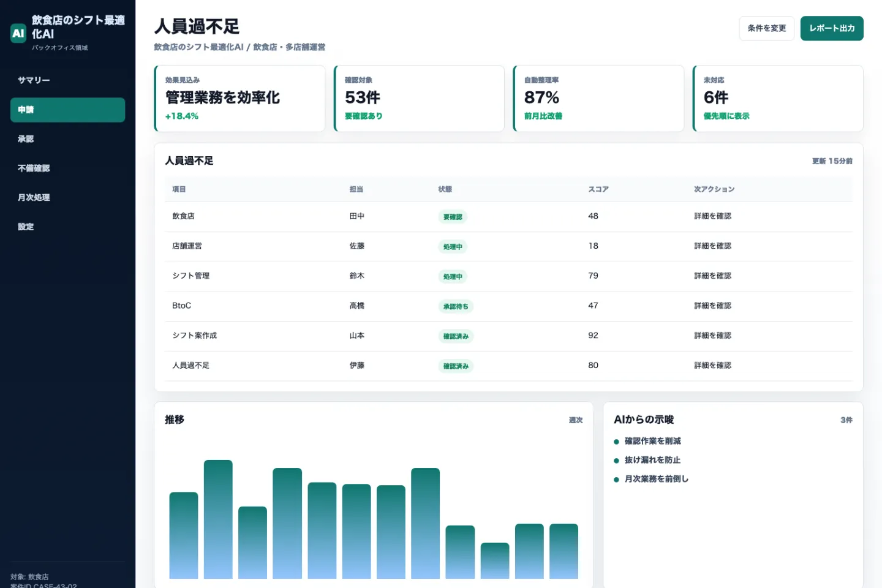Image resolution: width=882 pixels, height=588 pixels.
Task: Click the 処理中 badge in the 店舗運営 row
Action: pos(453,247)
